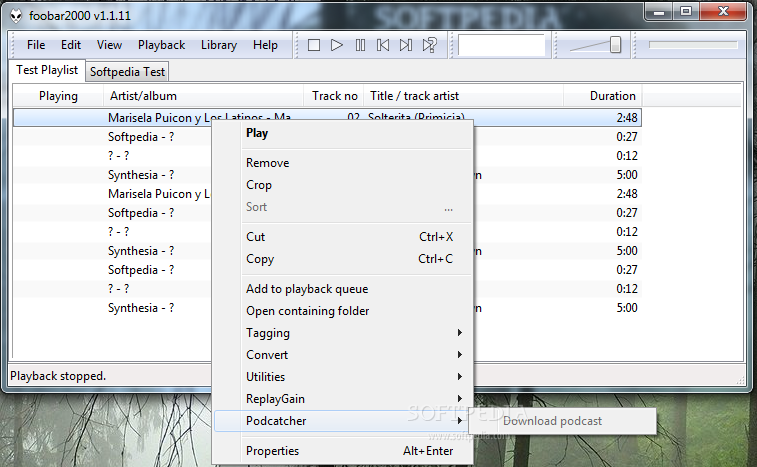
Task: Click Open containing folder
Action: tap(343, 311)
